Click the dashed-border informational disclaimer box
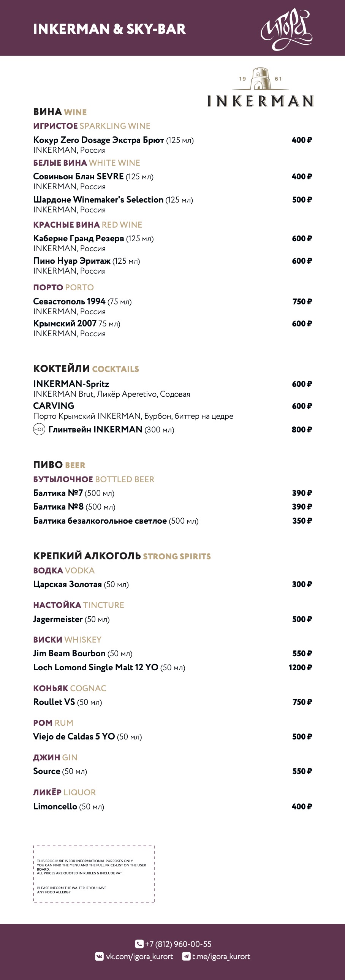Viewport: 345px width, 980px height. pos(93,874)
